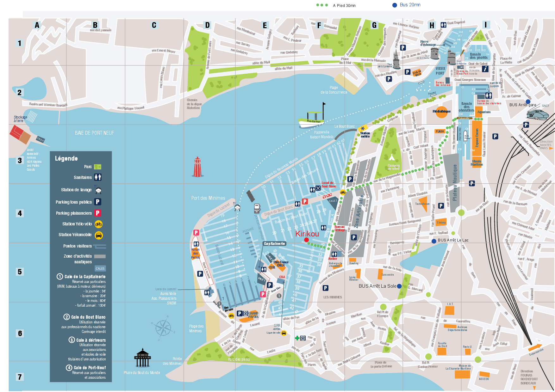Click the fuel pump icon on Digue du Bout Blanc

(257, 209)
